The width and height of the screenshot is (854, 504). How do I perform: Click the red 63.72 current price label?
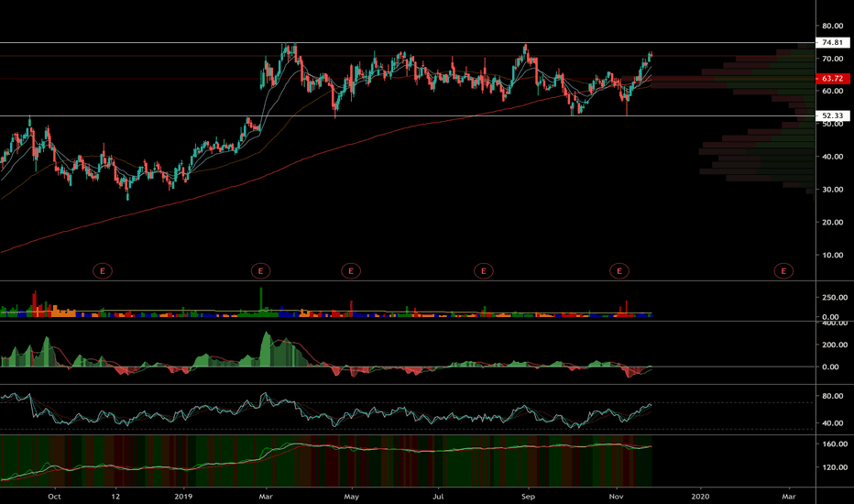[x=832, y=79]
